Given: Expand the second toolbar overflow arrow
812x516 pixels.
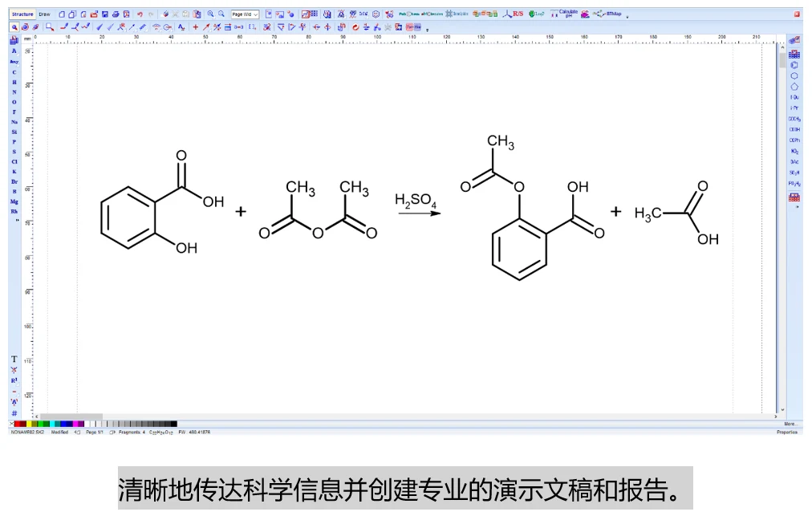Looking at the screenshot, I should [427, 30].
